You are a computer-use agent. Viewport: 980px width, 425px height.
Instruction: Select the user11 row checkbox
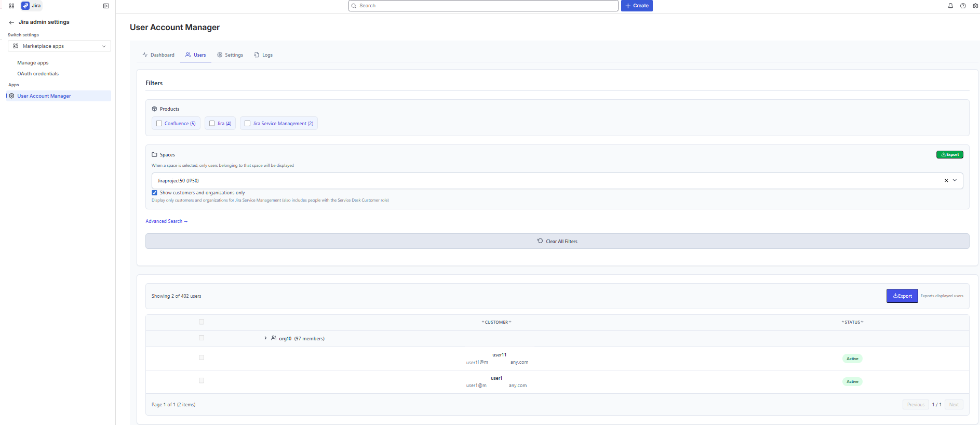coord(202,357)
